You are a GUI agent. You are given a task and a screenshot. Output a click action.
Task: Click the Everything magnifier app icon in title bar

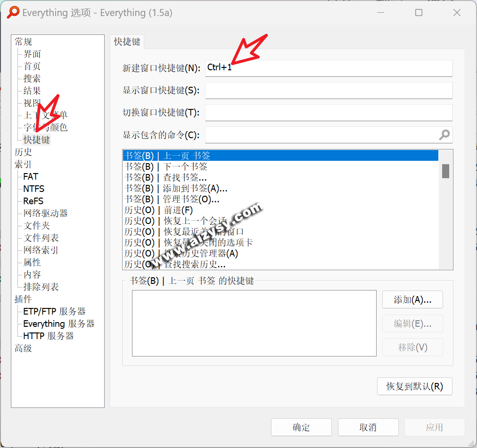pyautogui.click(x=14, y=13)
